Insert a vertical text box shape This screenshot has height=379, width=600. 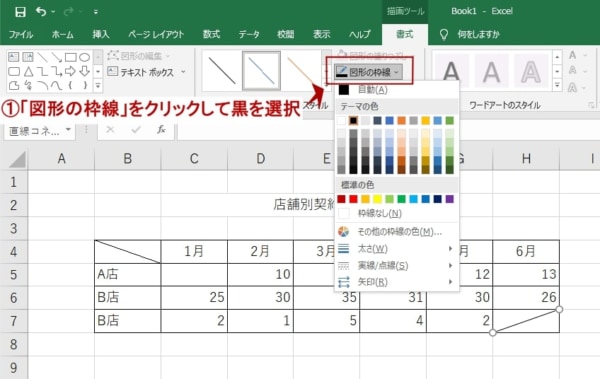tap(28, 57)
